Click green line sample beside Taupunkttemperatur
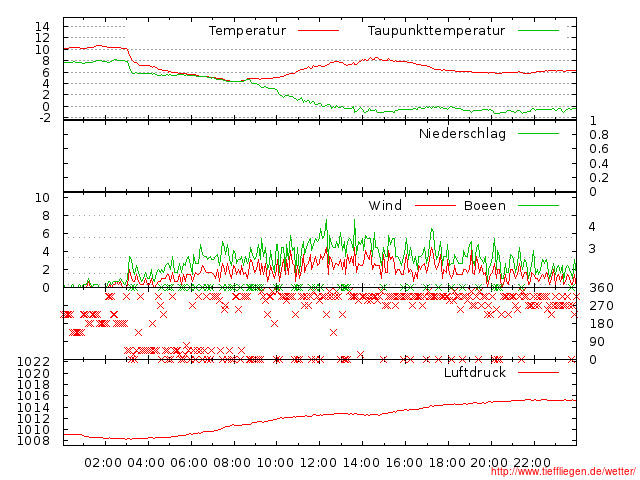Viewport: 640px width, 480px height. tap(538, 31)
